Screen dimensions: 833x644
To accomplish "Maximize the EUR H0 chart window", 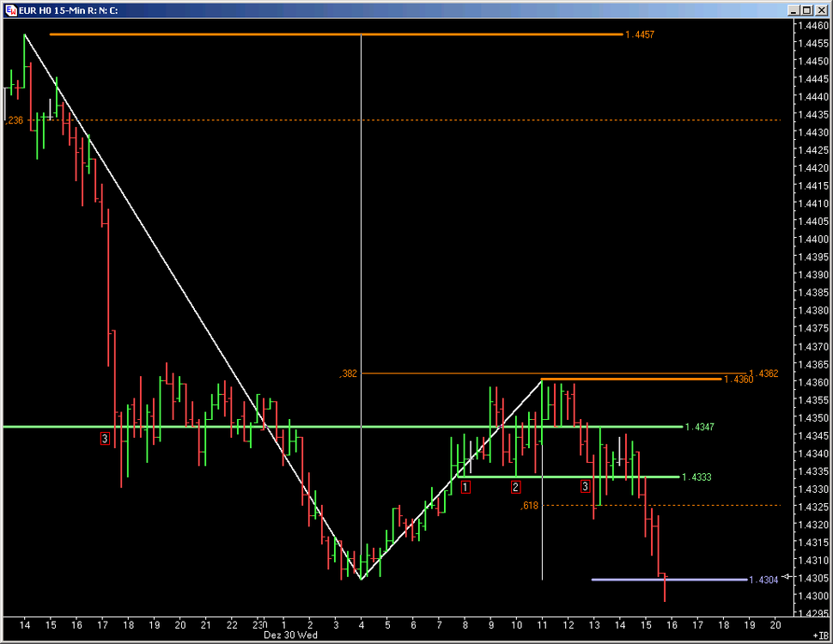I will click(806, 10).
